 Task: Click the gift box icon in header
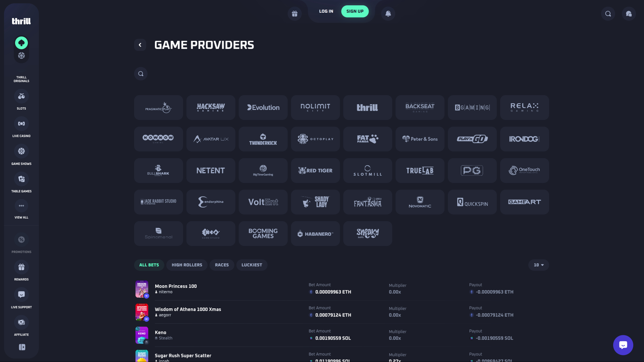[294, 14]
